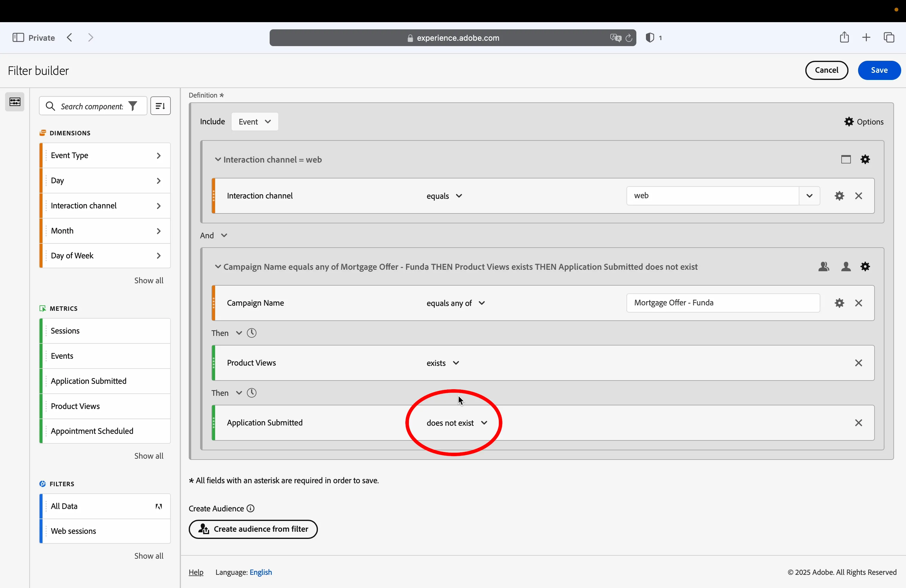906x588 pixels.
Task: Open gear settings for the Campaign Name sequence container
Action: (865, 267)
